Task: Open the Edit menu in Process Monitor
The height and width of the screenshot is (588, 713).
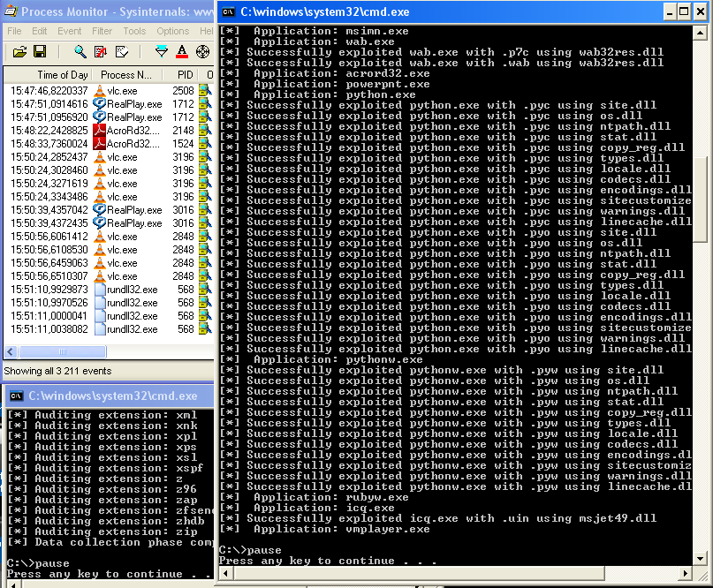Action: tap(39, 31)
